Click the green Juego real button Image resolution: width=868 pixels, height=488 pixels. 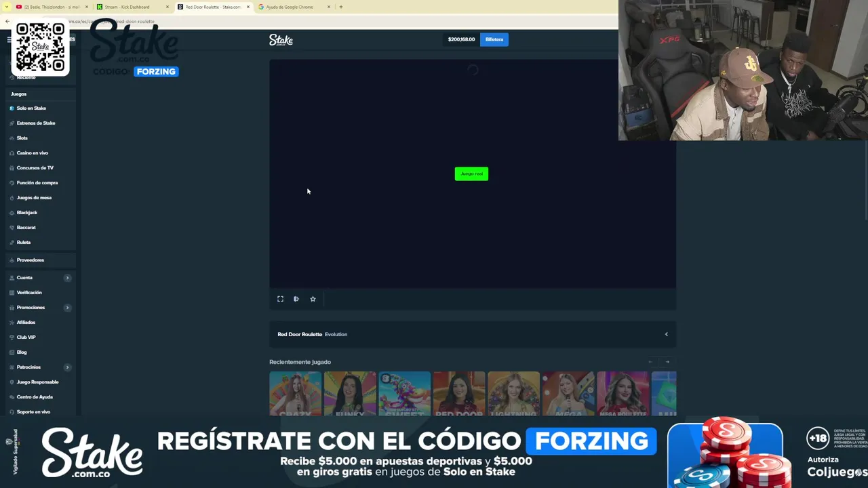click(x=471, y=174)
